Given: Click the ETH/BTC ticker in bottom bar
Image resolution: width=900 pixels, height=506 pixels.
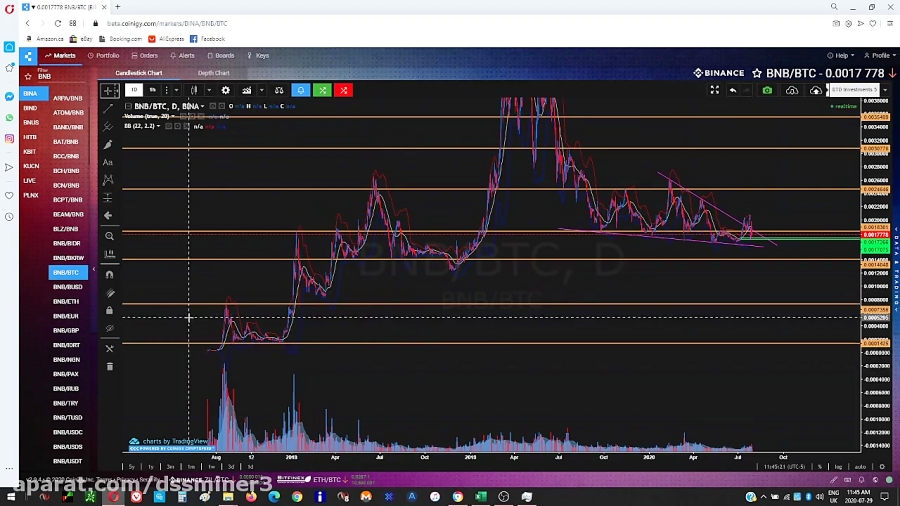Looking at the screenshot, I should coord(327,479).
